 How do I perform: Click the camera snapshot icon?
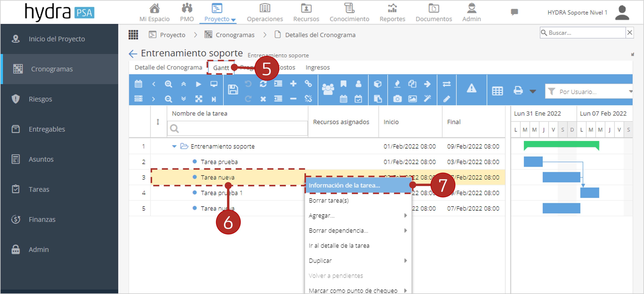pos(398,99)
